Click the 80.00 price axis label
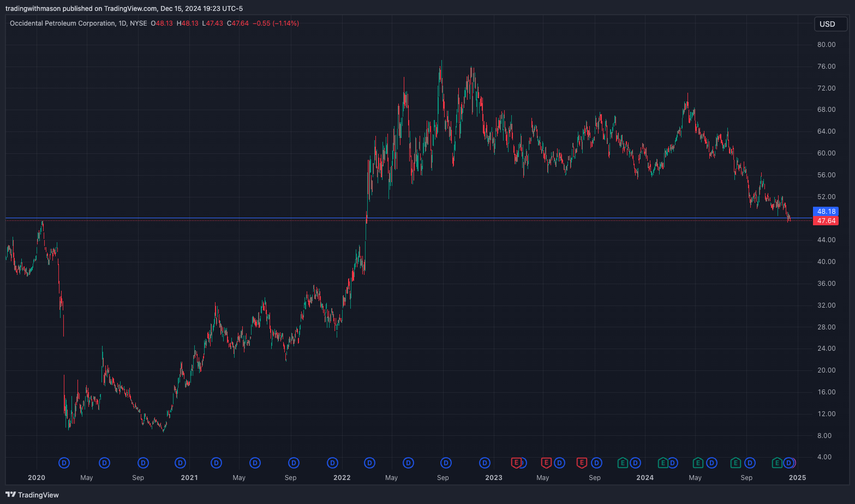The image size is (855, 504). pyautogui.click(x=826, y=45)
